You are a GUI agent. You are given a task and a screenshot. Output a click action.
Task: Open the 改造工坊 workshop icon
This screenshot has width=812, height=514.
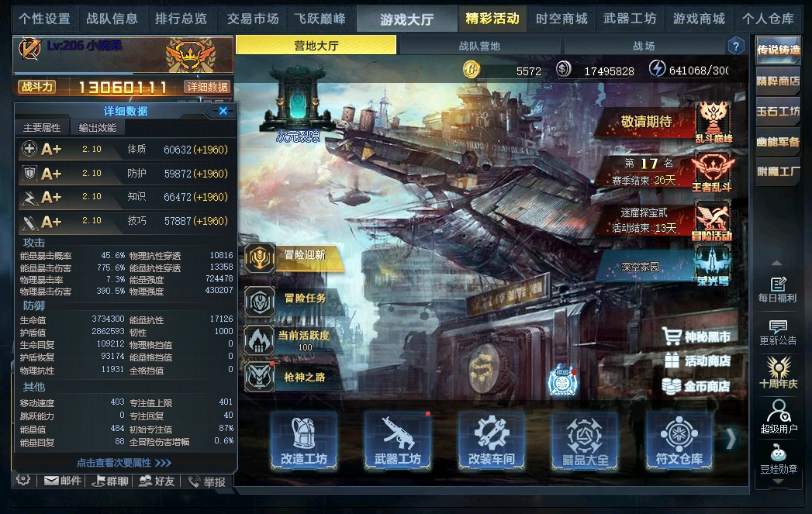[x=304, y=440]
